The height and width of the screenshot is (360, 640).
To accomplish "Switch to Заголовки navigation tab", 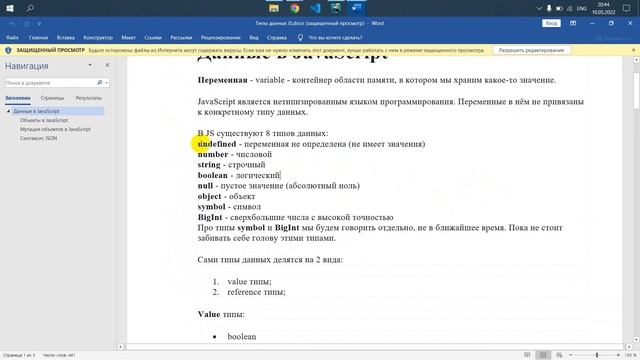I will click(x=18, y=98).
